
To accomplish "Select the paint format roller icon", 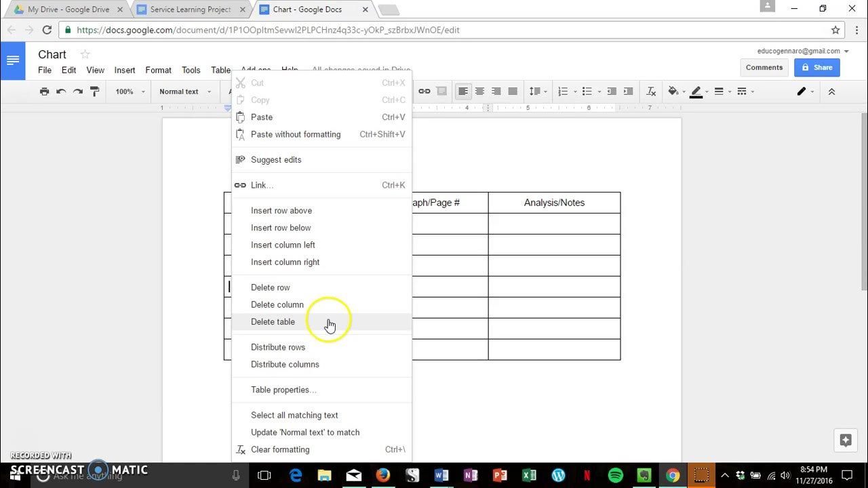I will pos(95,91).
